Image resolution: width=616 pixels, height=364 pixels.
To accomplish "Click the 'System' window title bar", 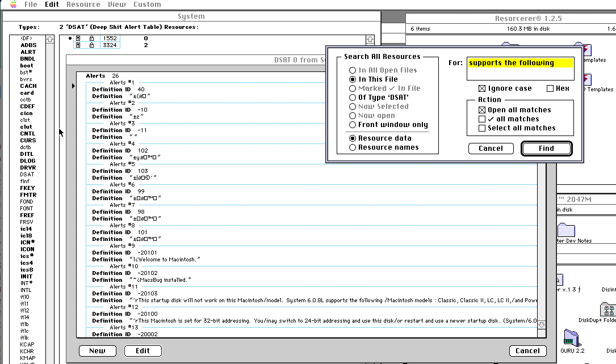I will 191,16.
